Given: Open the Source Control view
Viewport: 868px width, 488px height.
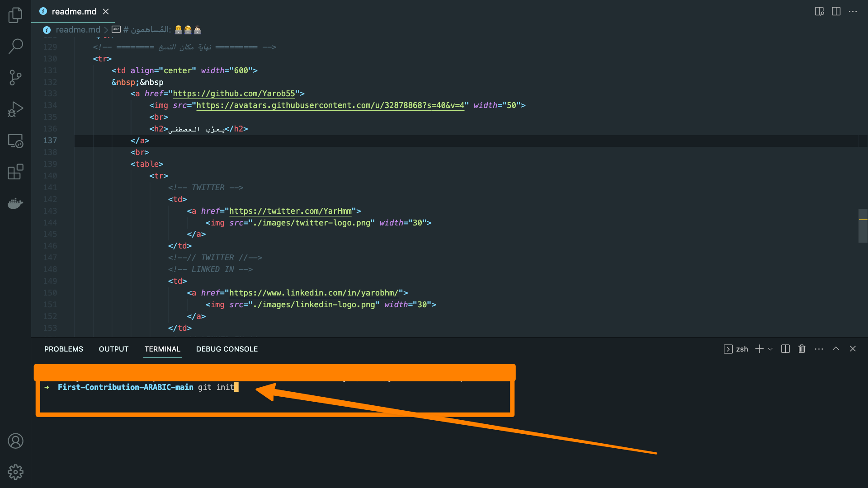Looking at the screenshot, I should pos(15,78).
